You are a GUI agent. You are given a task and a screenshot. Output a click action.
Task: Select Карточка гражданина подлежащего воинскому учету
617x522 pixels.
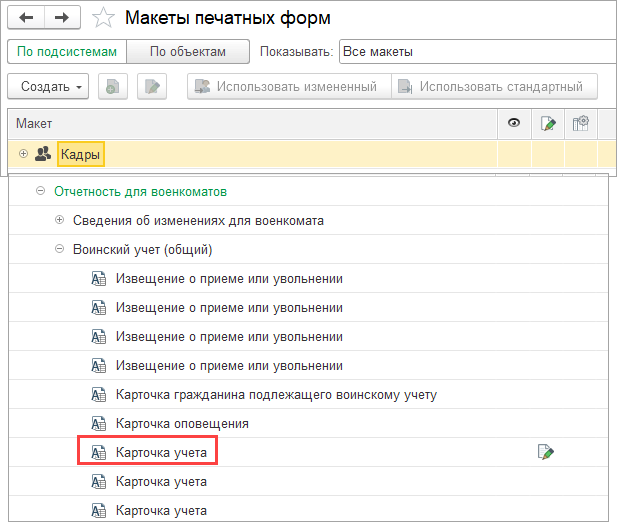click(x=276, y=395)
